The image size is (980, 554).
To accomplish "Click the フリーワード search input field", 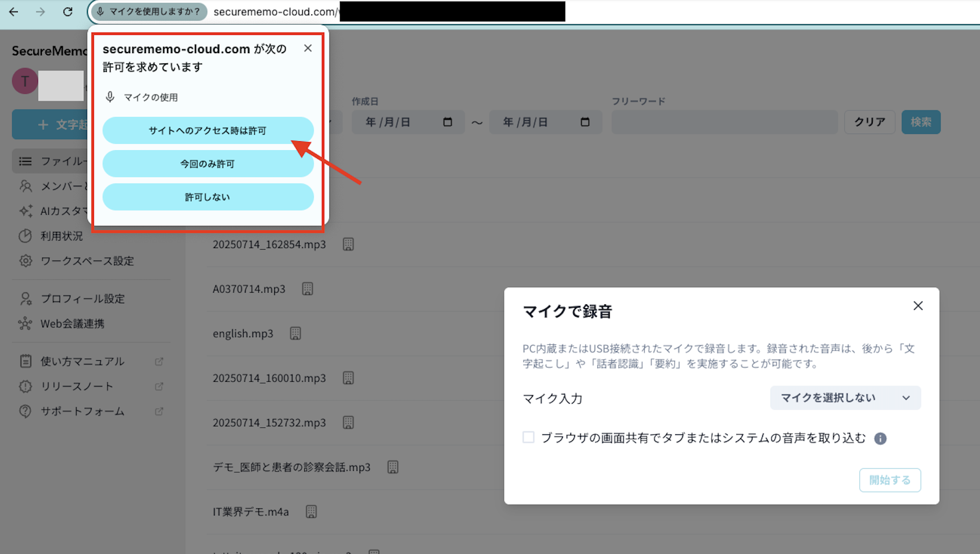I will [724, 122].
